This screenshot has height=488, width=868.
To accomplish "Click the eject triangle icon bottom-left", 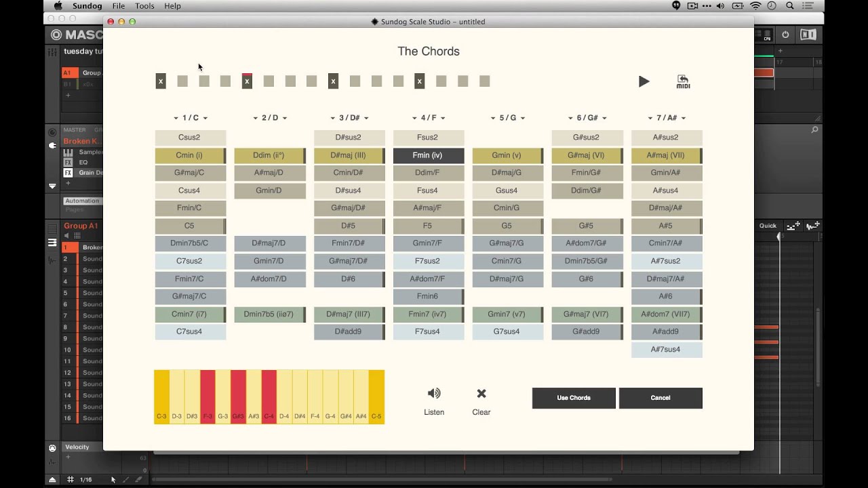I will click(52, 479).
